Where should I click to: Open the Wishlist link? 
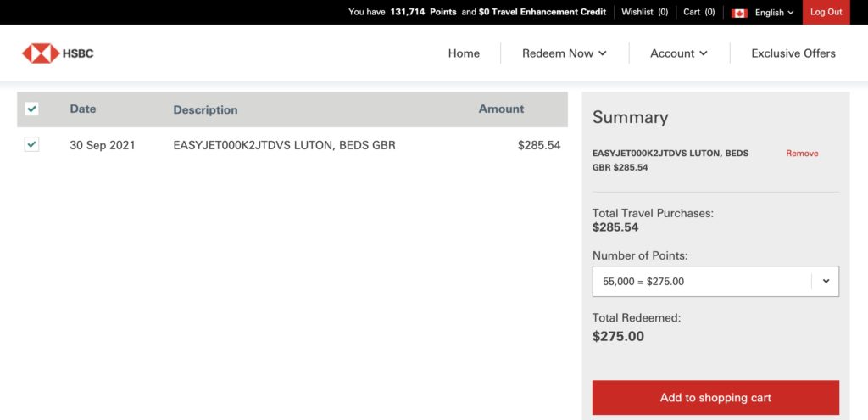point(644,12)
